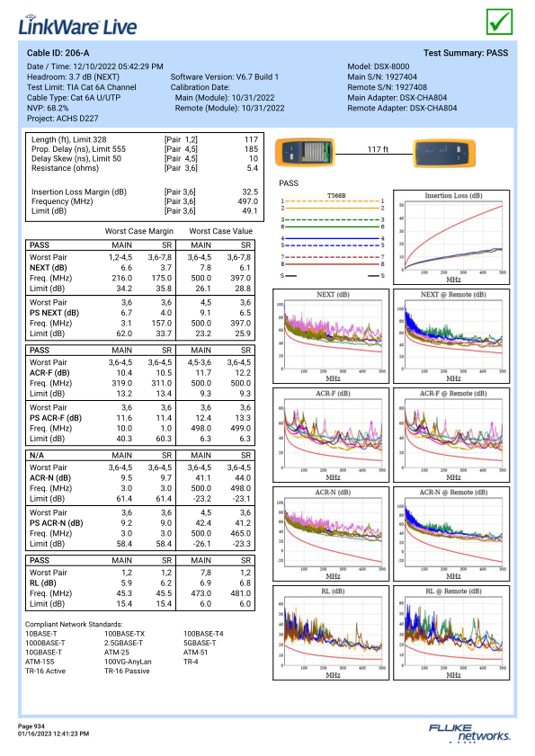Click the green PASS checkmark icon
Image resolution: width=535 pixels, height=756 pixels.
click(499, 22)
